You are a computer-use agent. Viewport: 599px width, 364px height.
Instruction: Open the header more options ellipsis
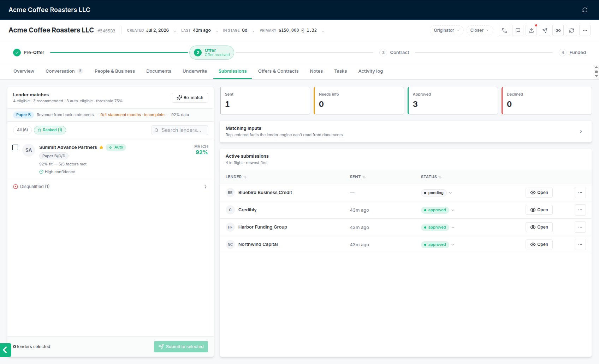pyautogui.click(x=585, y=30)
